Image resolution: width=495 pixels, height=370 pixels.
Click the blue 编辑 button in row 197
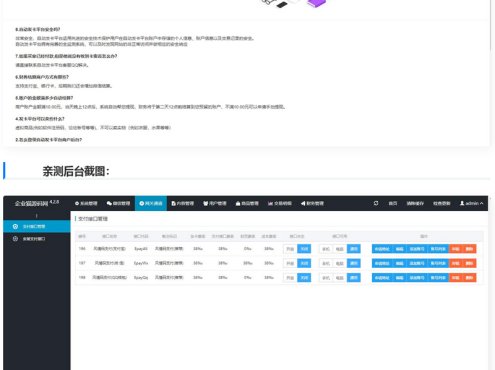coord(400,263)
